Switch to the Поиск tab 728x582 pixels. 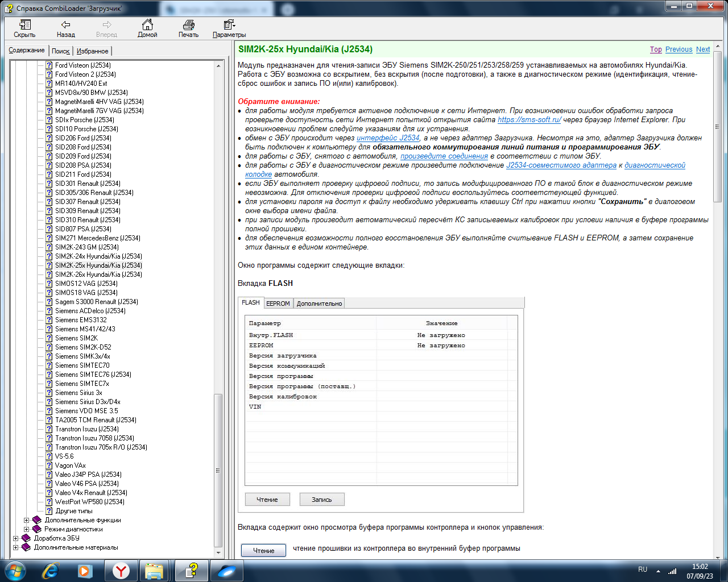click(x=60, y=51)
